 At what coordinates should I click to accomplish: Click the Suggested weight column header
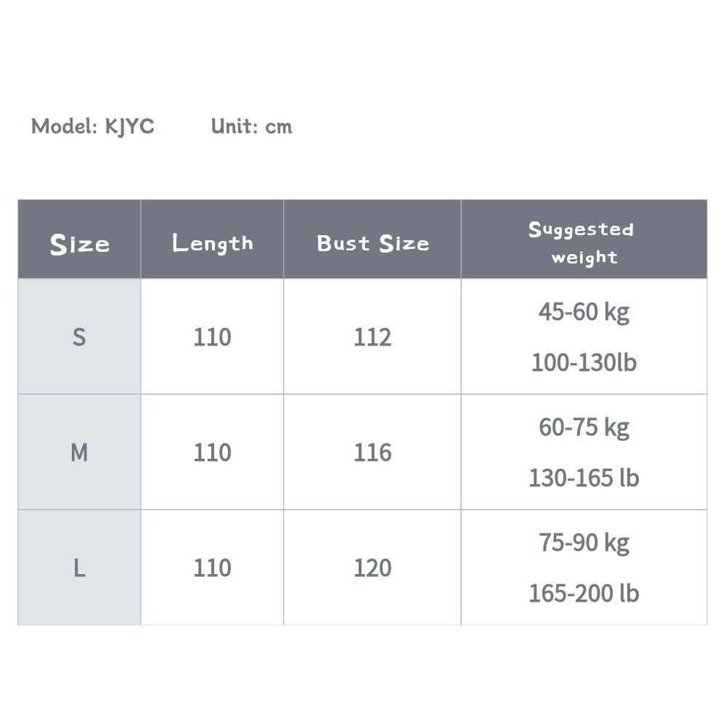584,242
